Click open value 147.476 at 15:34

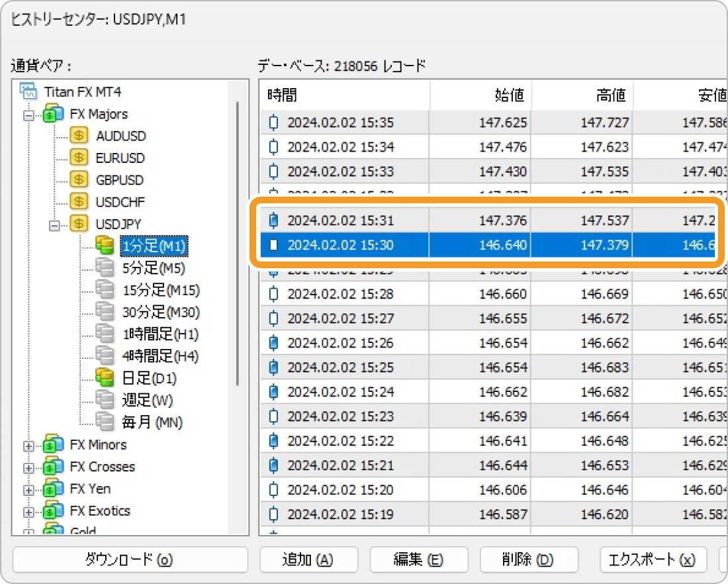503,147
